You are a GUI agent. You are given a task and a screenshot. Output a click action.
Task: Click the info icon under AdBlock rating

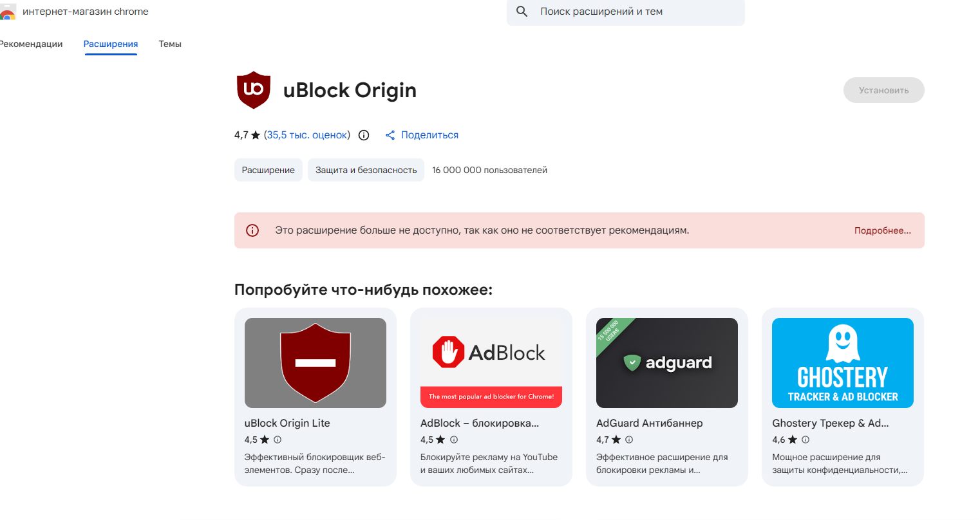point(454,440)
